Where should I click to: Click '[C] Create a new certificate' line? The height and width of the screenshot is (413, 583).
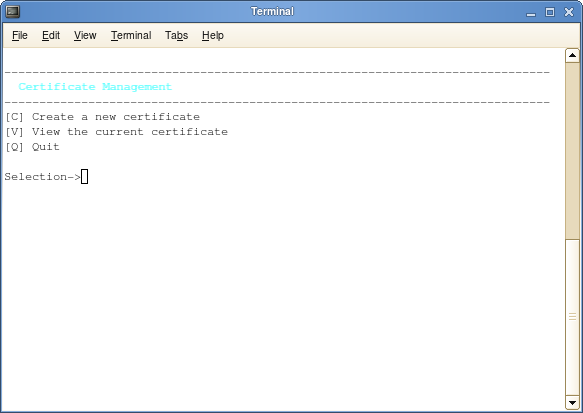[x=102, y=117]
